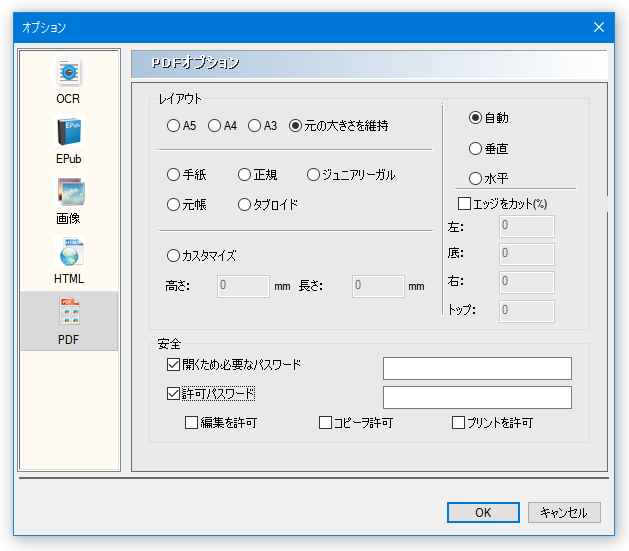Select the A4 page size radio button
Screen dimensions: 629x551
pos(214,126)
